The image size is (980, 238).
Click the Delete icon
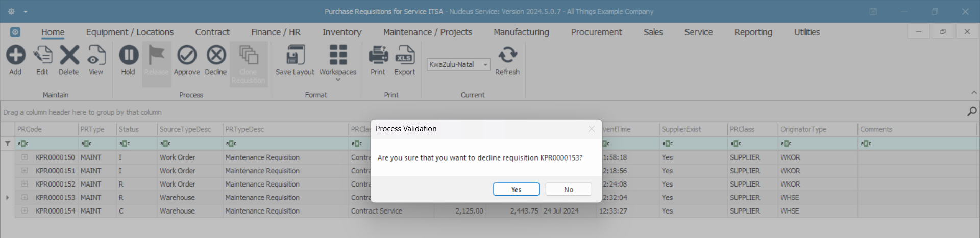pyautogui.click(x=69, y=56)
